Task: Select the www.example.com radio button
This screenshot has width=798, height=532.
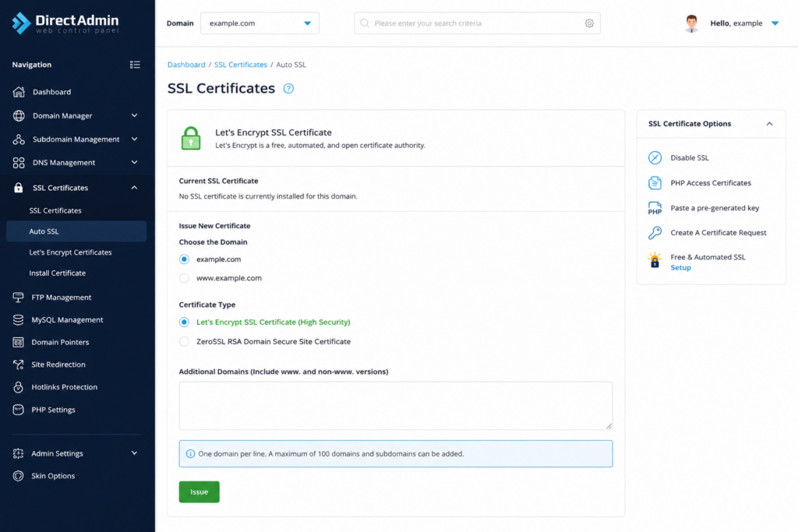Action: point(184,278)
